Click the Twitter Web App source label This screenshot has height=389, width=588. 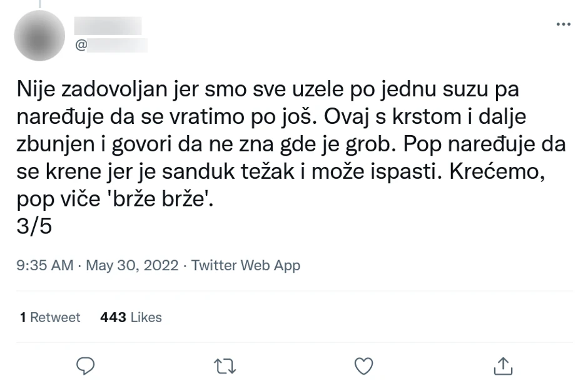coord(245,265)
